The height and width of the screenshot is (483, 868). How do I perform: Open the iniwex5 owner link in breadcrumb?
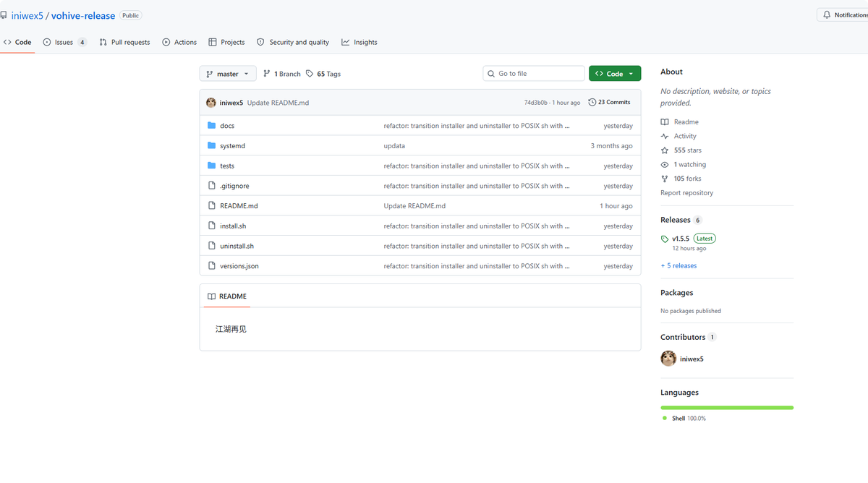[27, 15]
